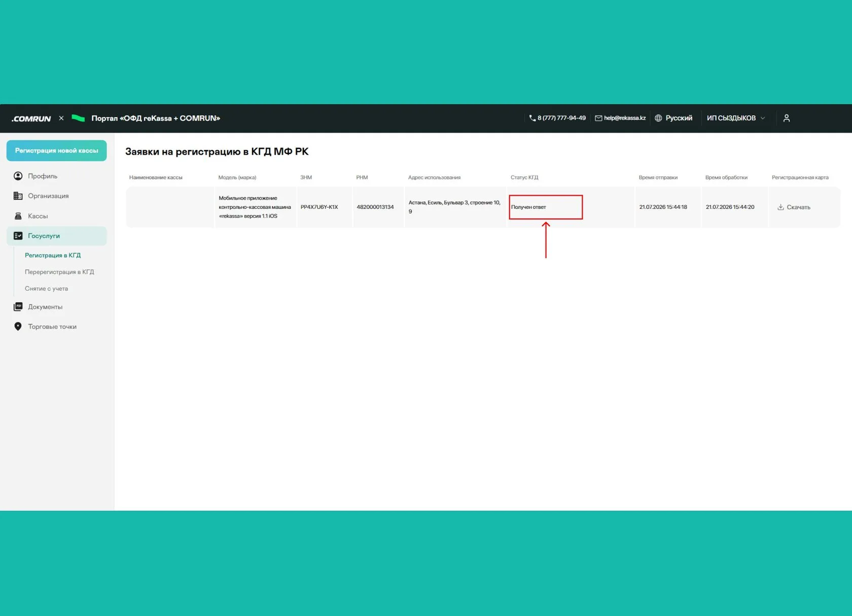
Task: Click the ЗНМ value PP4X7U6Y-K1X
Action: pyautogui.click(x=319, y=207)
